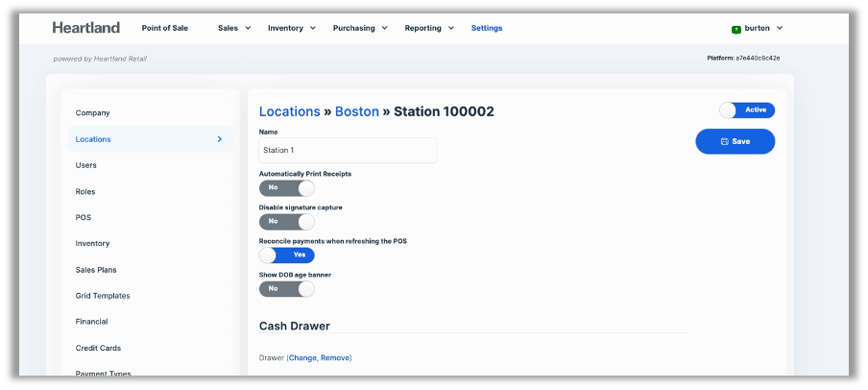The image size is (868, 390).
Task: Expand the Reporting dropdown menu
Action: click(x=429, y=28)
